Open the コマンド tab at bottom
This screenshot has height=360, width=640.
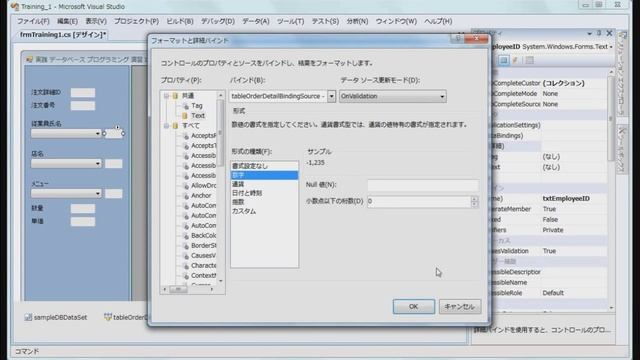point(27,351)
